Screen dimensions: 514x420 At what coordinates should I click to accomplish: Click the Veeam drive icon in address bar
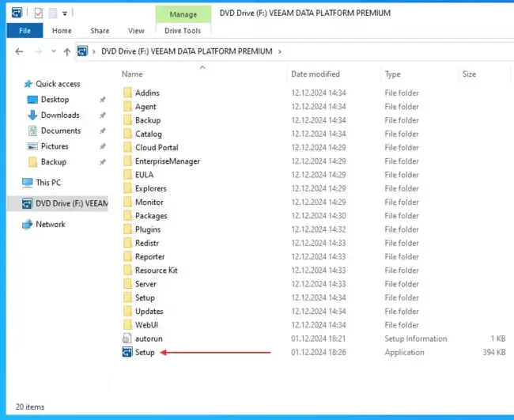(x=82, y=51)
